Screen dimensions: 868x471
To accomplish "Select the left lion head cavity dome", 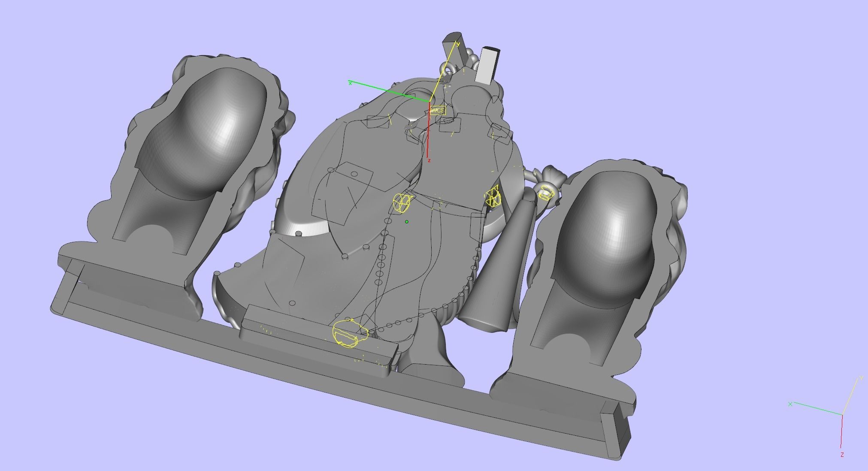I will pos(205,133).
